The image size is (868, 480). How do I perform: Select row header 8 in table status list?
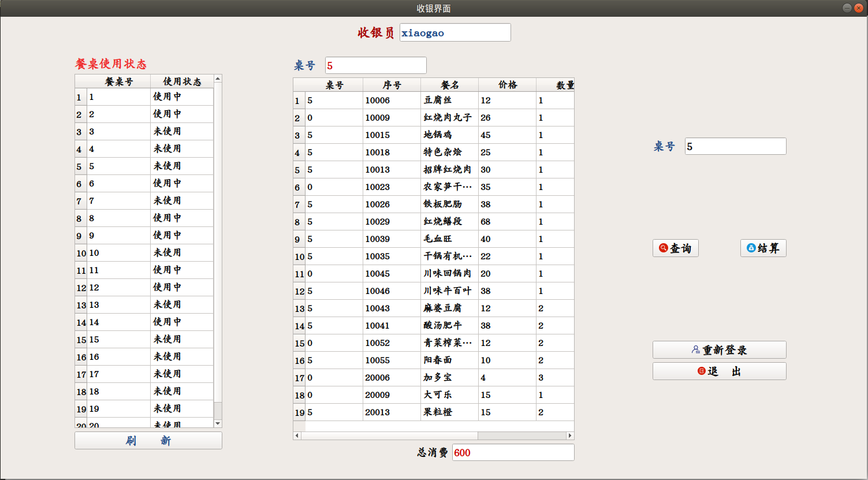pos(81,218)
